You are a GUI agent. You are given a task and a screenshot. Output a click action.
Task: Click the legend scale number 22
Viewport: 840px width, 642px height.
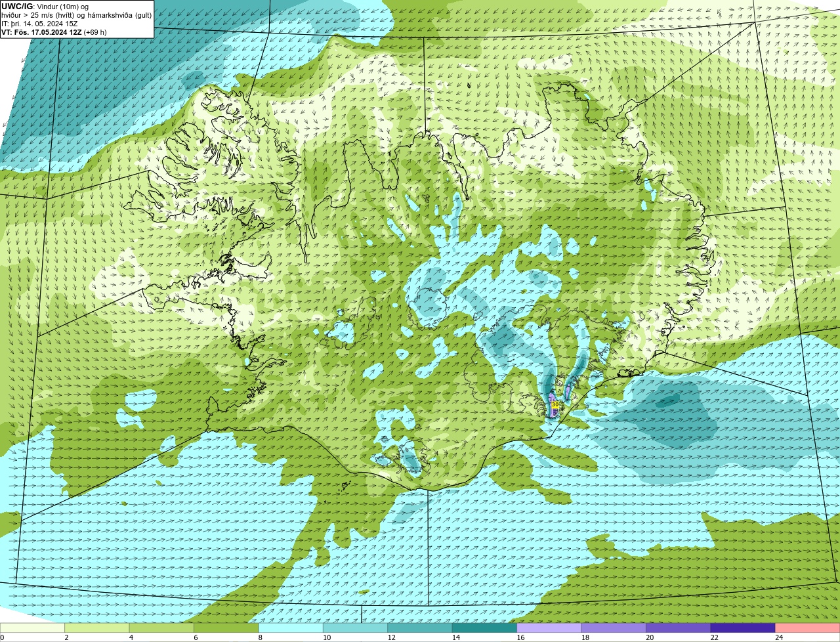point(713,637)
